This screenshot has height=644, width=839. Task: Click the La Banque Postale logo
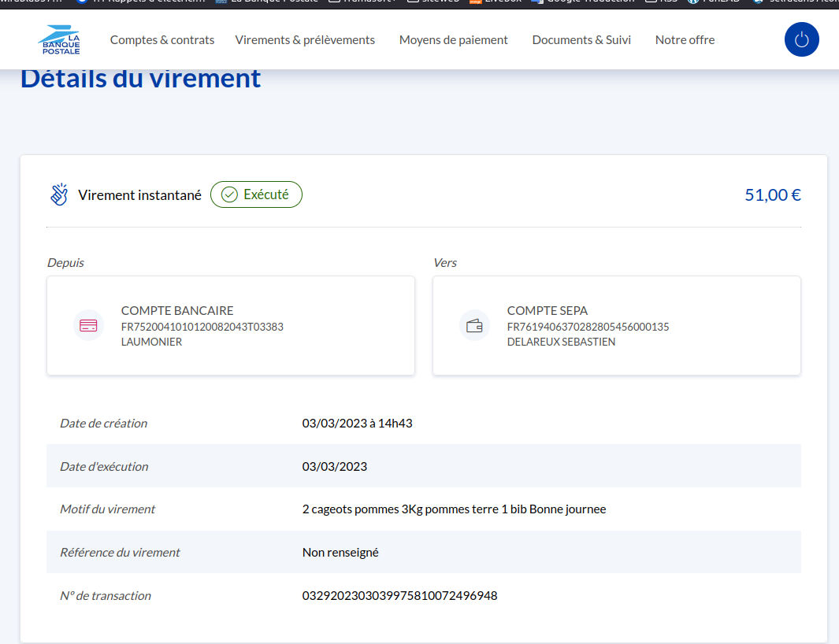pos(60,40)
